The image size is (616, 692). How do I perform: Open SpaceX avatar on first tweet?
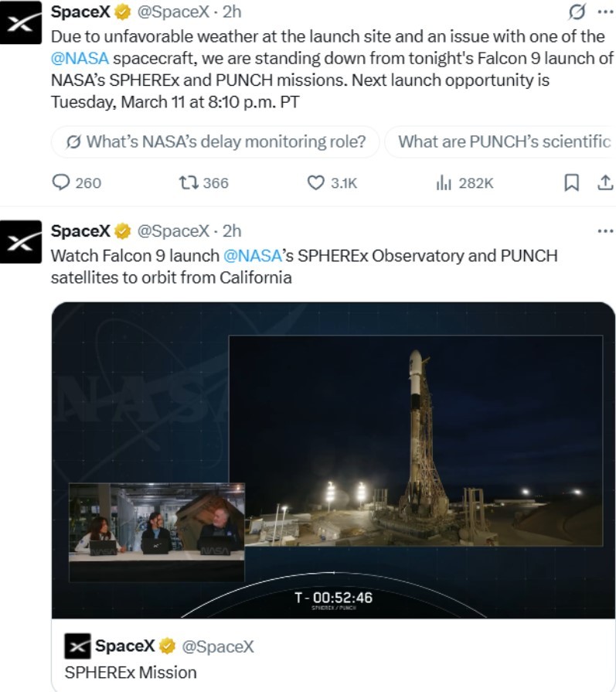tap(21, 22)
